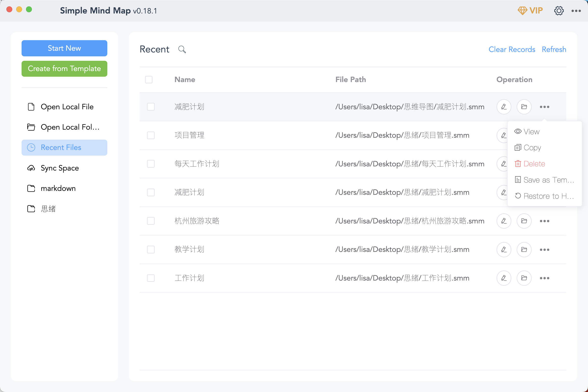Image resolution: width=588 pixels, height=392 pixels.
Task: Click the search icon next to Recent
Action: coord(182,49)
